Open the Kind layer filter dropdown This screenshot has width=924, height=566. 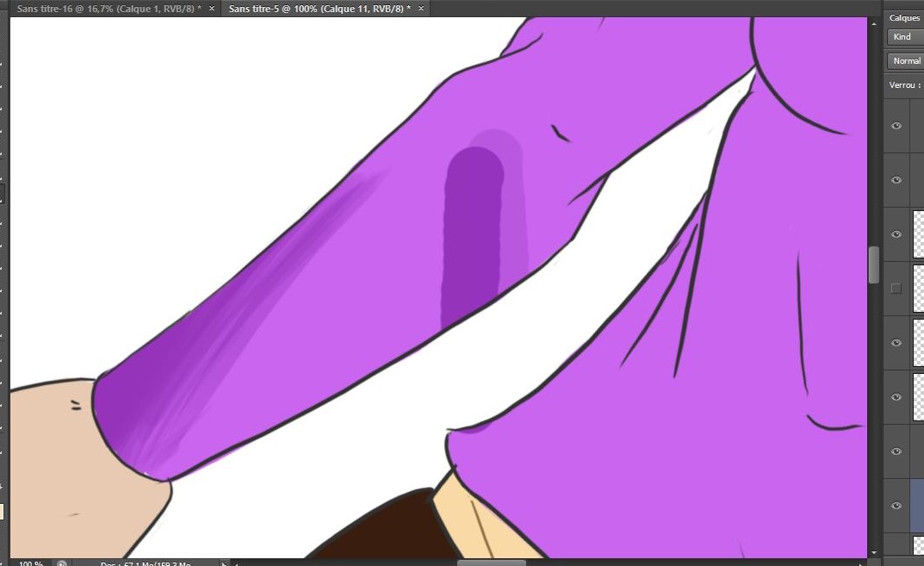click(x=904, y=37)
